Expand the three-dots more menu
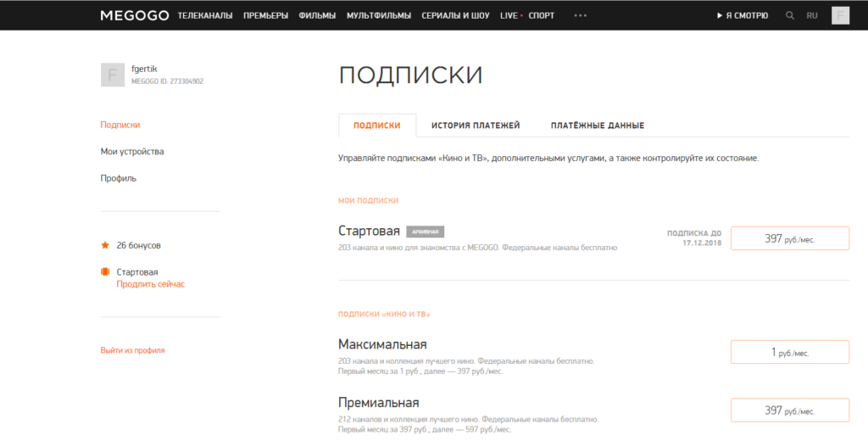This screenshot has width=868, height=441. 580,15
